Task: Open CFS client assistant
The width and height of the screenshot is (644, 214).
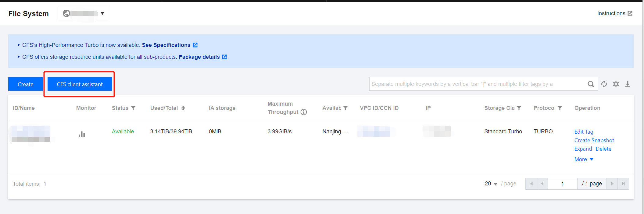Action: [x=80, y=84]
